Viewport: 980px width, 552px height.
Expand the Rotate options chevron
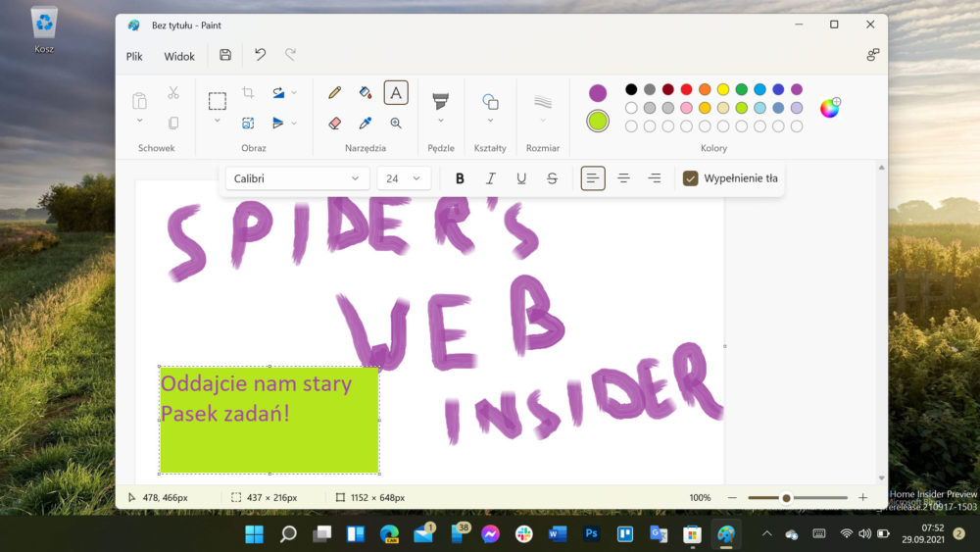pos(294,92)
